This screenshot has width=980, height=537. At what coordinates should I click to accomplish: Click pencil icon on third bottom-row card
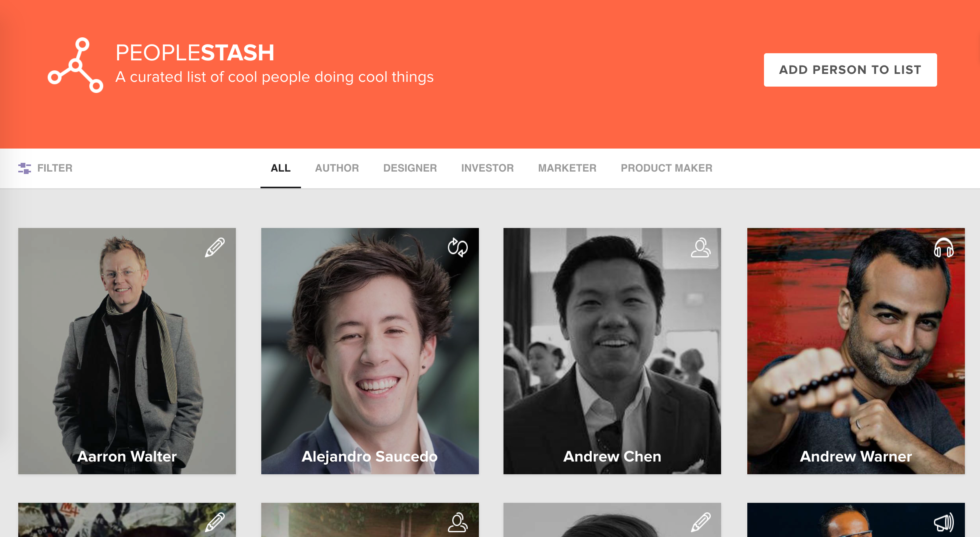(700, 522)
